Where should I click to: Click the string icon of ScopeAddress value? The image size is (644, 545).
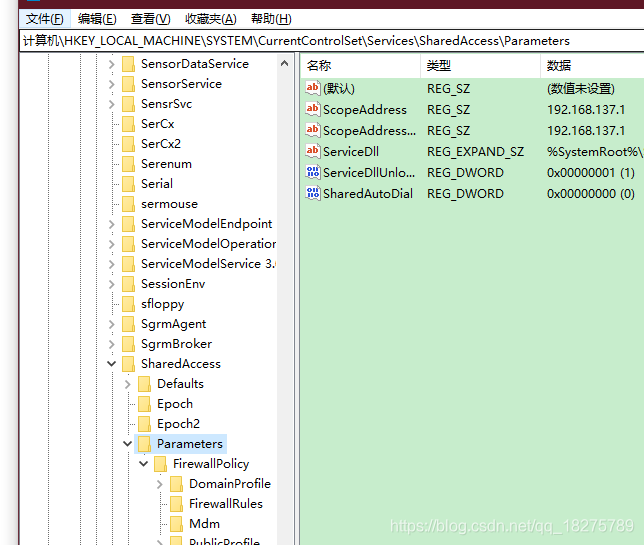[x=313, y=109]
